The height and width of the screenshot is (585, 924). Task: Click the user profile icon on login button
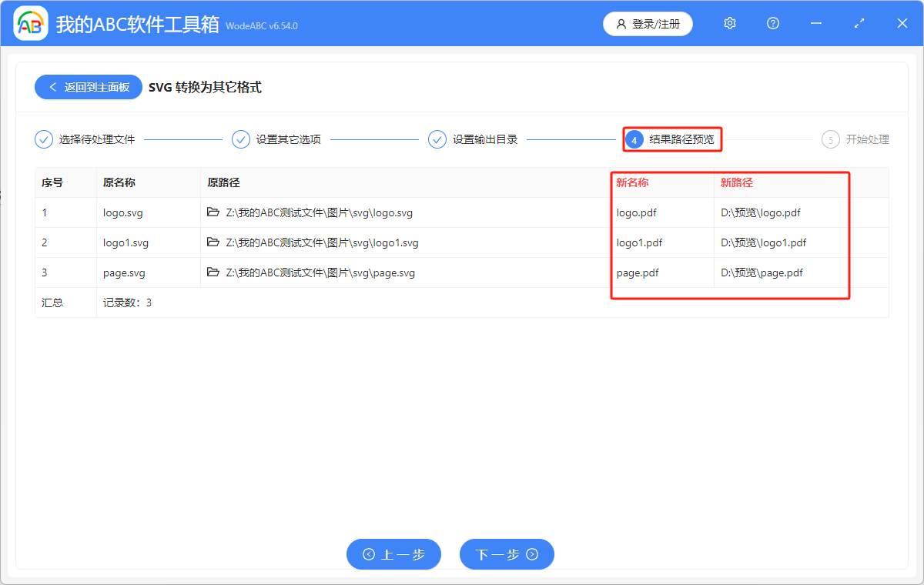coord(621,23)
